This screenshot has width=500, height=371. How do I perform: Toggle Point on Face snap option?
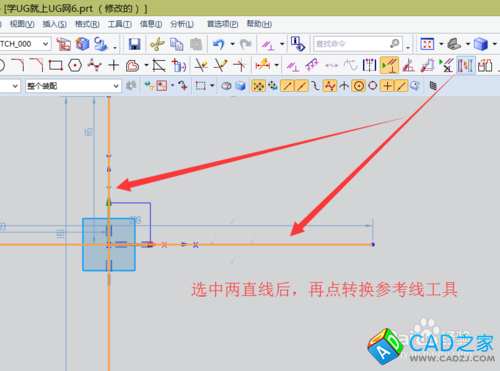point(415,86)
